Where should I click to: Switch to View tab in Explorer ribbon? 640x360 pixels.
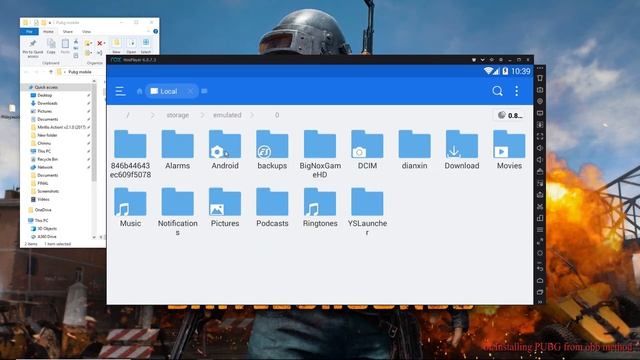(x=87, y=31)
